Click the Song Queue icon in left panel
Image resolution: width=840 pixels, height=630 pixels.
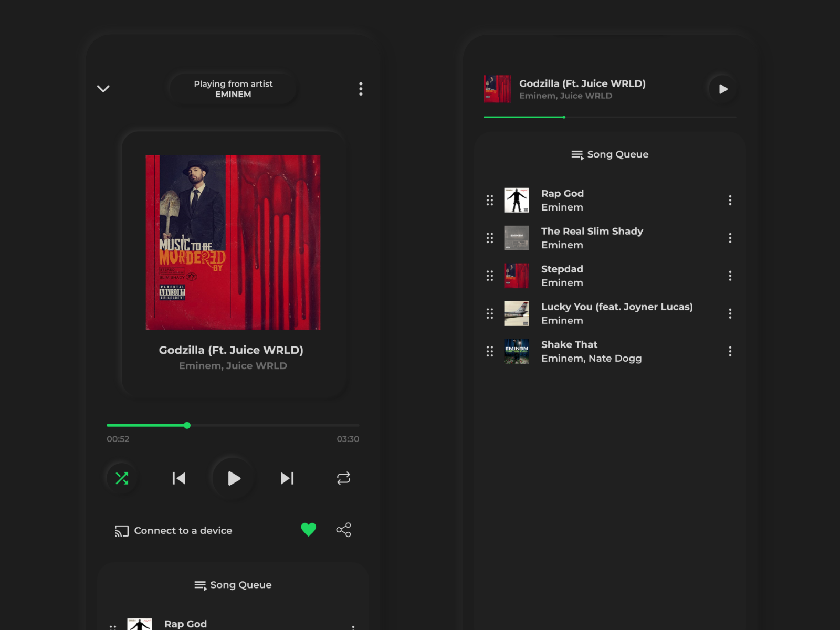(x=200, y=585)
